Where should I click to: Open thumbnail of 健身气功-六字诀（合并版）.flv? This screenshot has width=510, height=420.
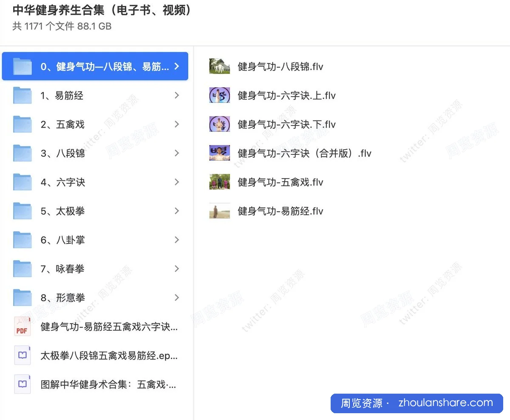click(x=220, y=153)
